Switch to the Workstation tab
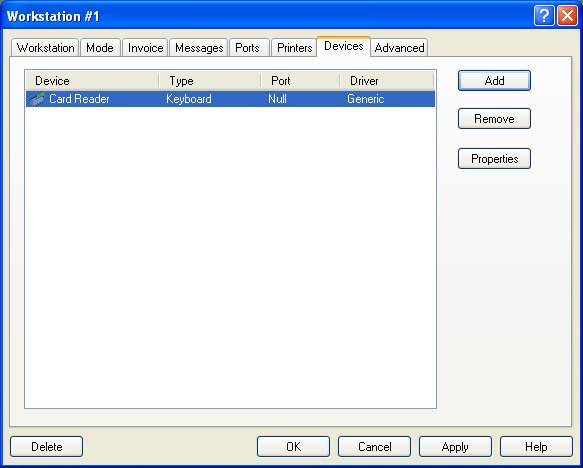The image size is (583, 468). pyautogui.click(x=45, y=48)
